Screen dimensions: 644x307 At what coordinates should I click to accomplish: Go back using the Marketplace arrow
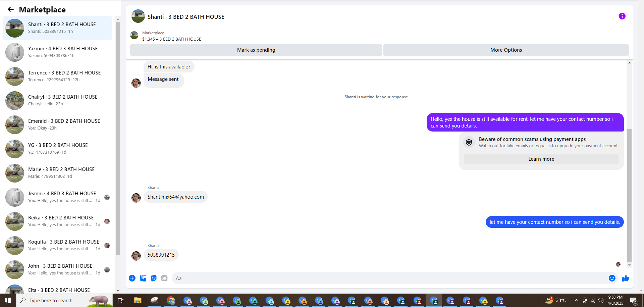coord(11,10)
